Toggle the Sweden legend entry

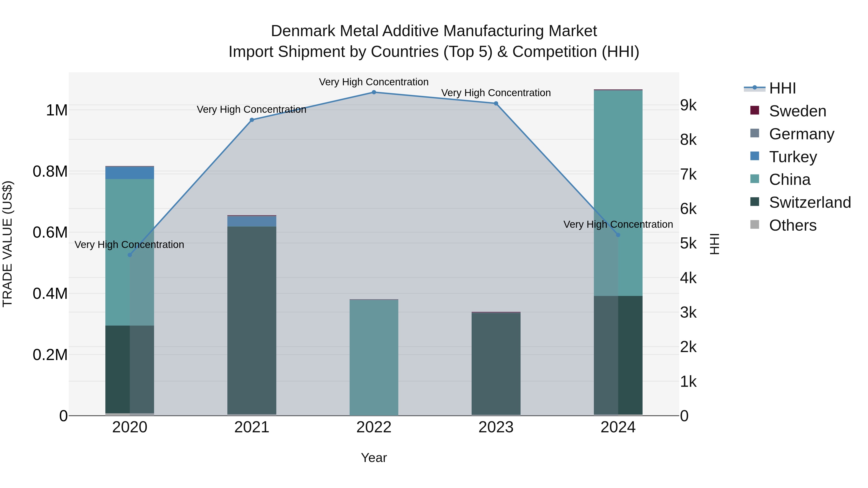pos(788,111)
